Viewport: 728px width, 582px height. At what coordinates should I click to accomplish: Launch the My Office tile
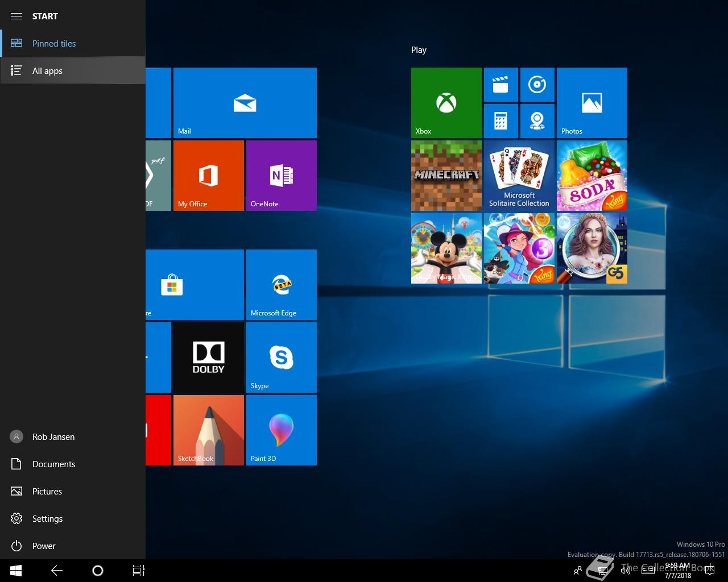pos(208,176)
